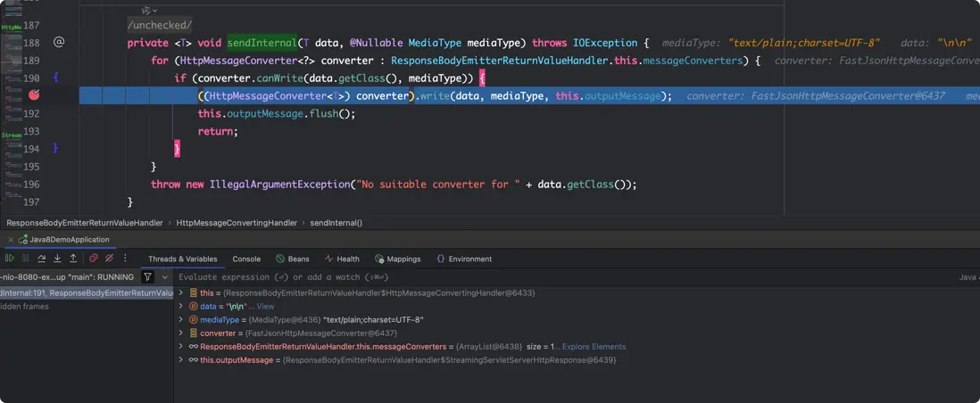Click the code minimap Stream marker
980x403 pixels.
tap(12, 135)
